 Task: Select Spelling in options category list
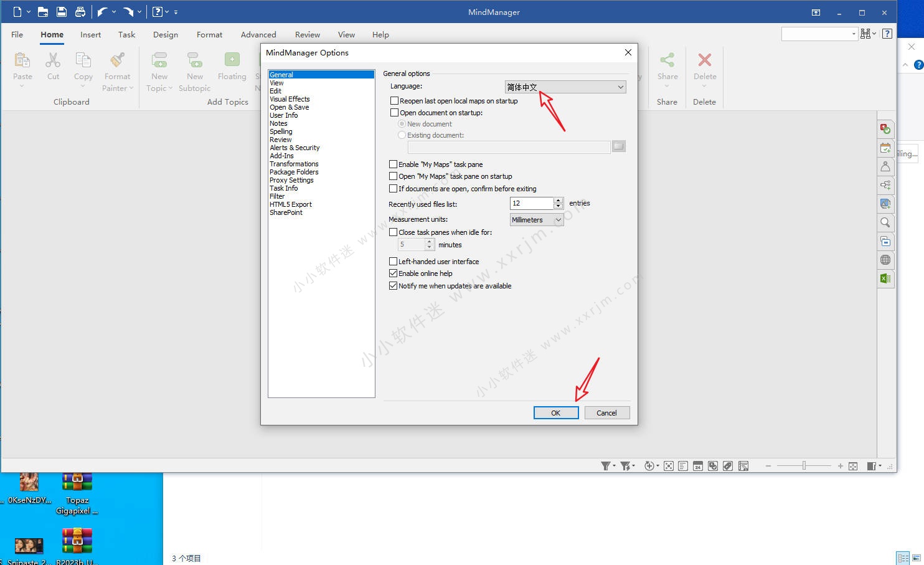tap(281, 131)
